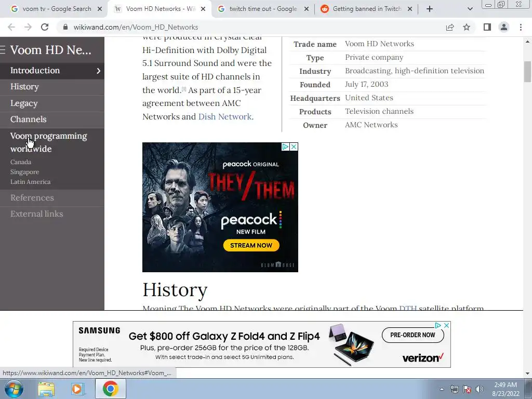Open citation [1] reference
Viewport: 532px width, 399px height.
184,89
